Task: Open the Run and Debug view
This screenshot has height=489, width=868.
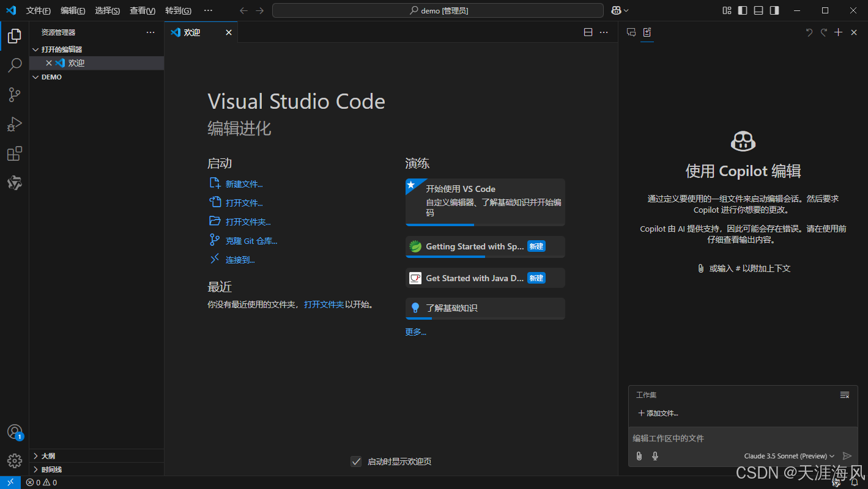Action: (x=15, y=124)
